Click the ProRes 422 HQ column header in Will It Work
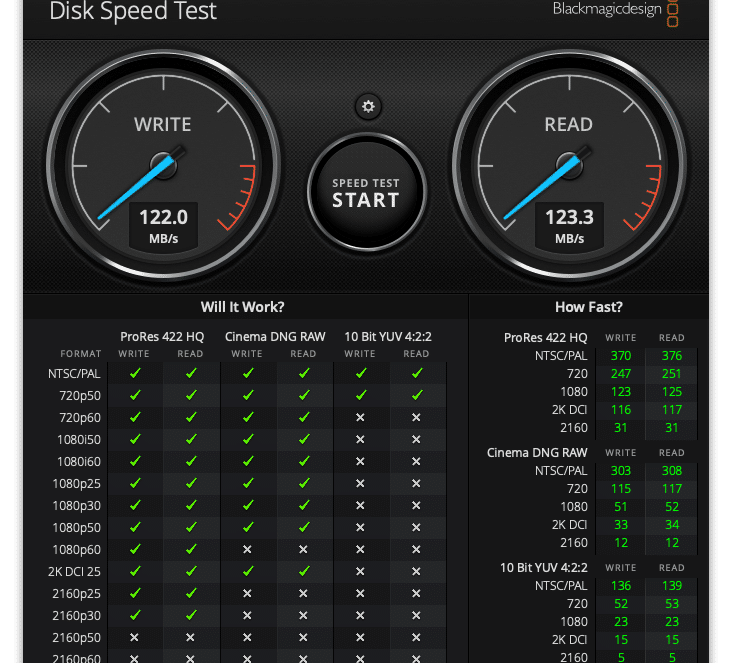This screenshot has width=732, height=663. click(162, 337)
